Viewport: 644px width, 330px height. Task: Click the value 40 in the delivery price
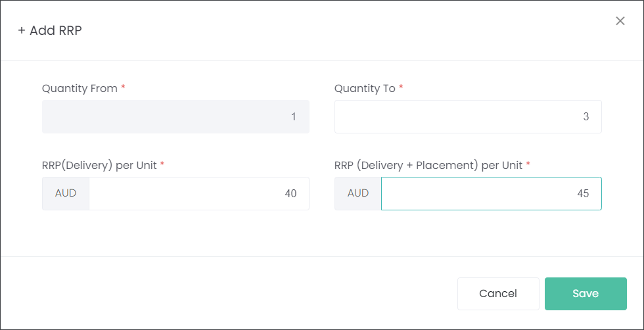pos(290,193)
